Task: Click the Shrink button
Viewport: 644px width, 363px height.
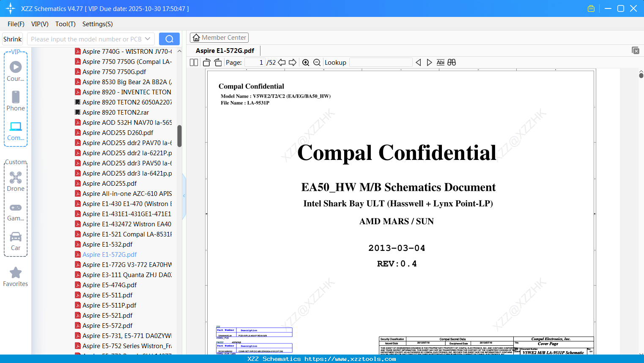Action: click(13, 39)
